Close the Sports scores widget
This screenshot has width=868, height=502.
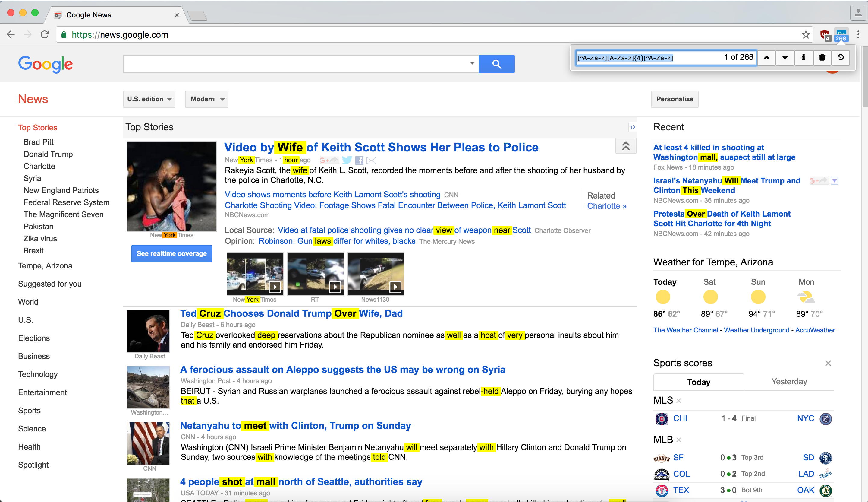(828, 363)
